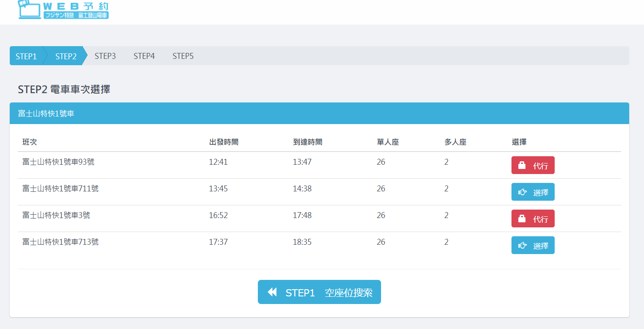Click the 到達時間 column header
The image size is (644, 329).
pyautogui.click(x=307, y=142)
